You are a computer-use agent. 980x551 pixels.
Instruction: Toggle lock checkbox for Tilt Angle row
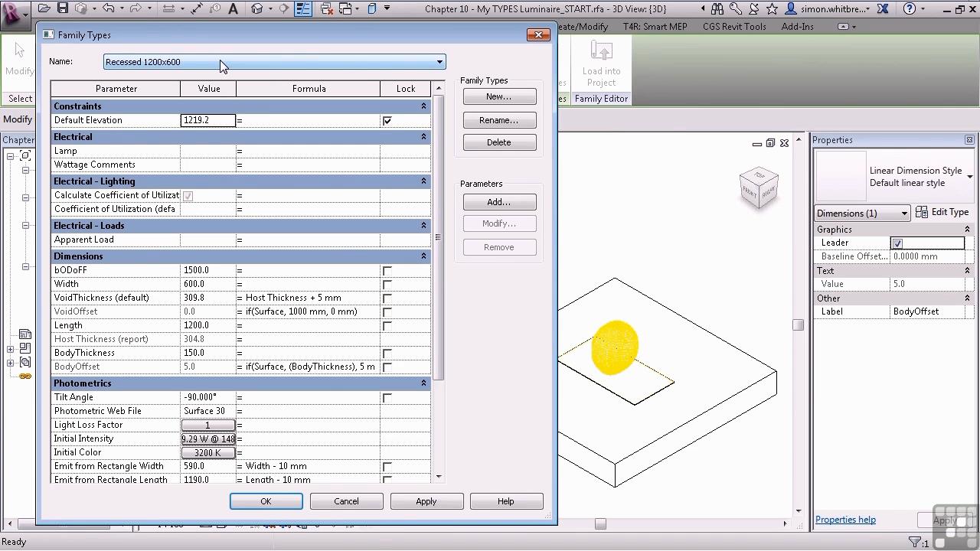[x=387, y=398]
